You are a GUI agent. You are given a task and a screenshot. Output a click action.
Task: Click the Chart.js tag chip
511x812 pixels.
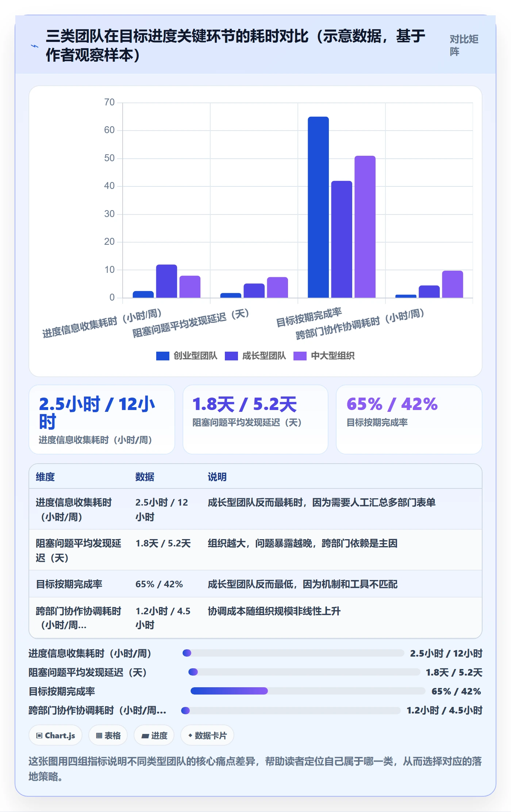point(55,735)
